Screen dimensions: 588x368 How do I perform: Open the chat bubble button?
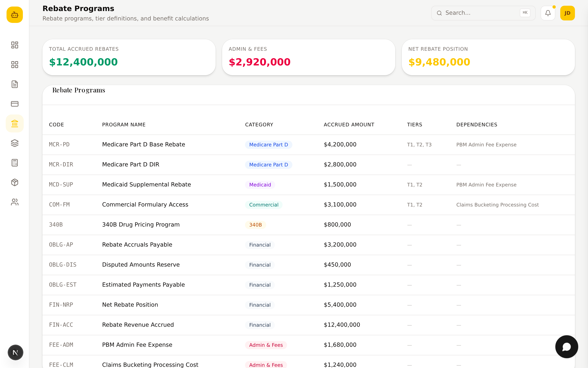567,347
